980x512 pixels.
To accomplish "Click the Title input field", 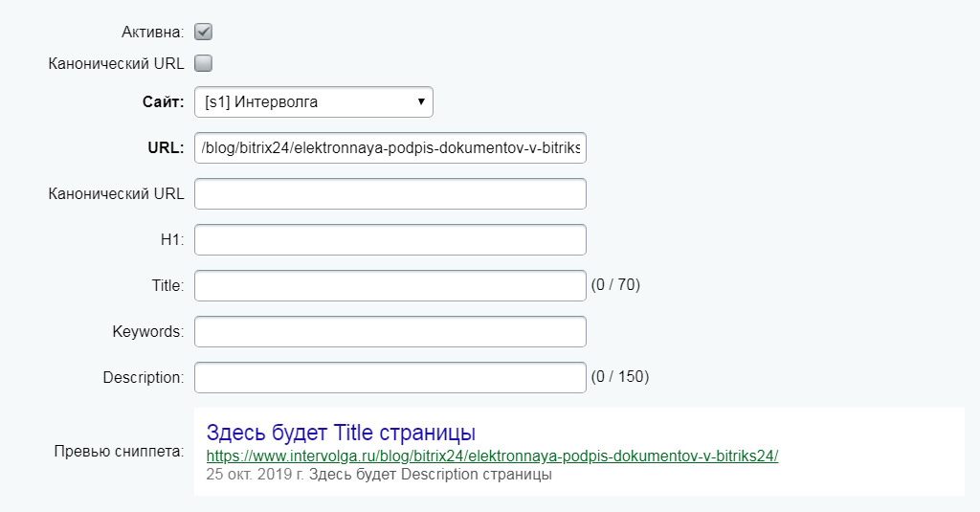I will click(390, 286).
